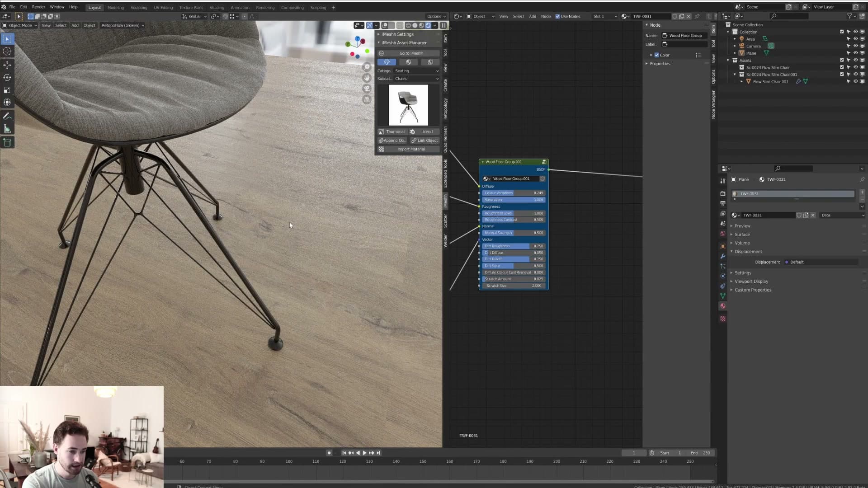The width and height of the screenshot is (868, 488).
Task: Adjust the Roughness Level slider
Action: coord(514,213)
